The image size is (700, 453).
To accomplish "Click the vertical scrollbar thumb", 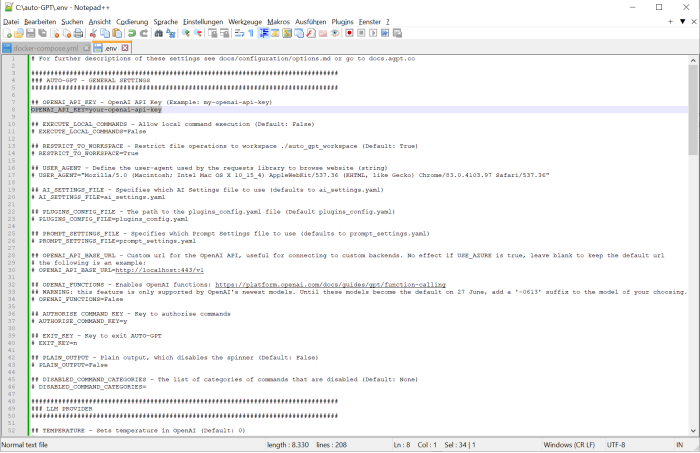I will pyautogui.click(x=693, y=110).
